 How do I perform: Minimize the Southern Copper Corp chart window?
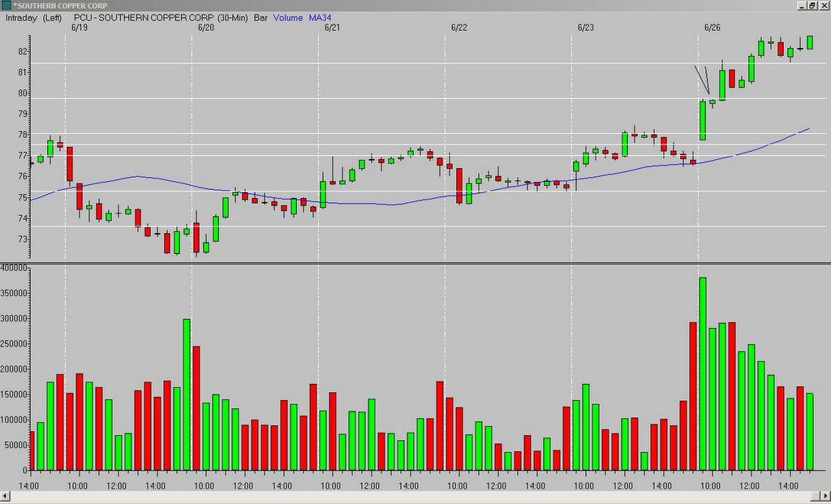pyautogui.click(x=802, y=6)
